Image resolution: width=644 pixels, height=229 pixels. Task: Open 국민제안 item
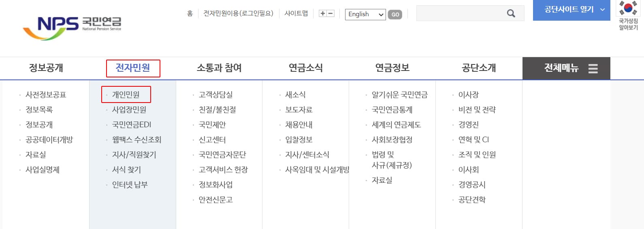click(x=212, y=125)
